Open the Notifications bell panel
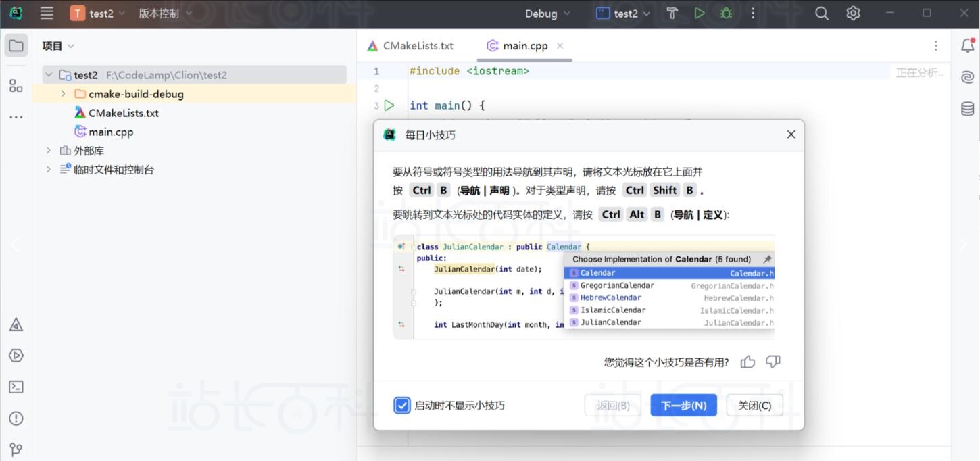The height and width of the screenshot is (461, 980). 967,45
